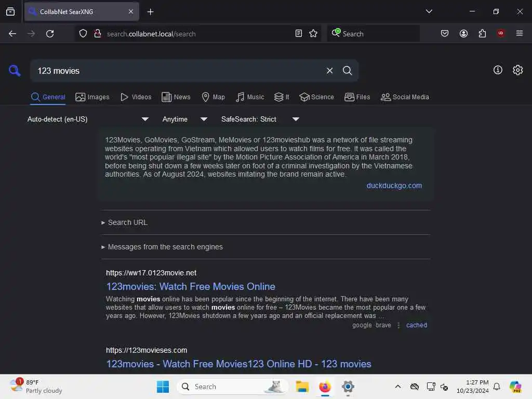Screen dimensions: 532x399
Task: Click the clock showing 1:27 PM
Action: pos(473,387)
